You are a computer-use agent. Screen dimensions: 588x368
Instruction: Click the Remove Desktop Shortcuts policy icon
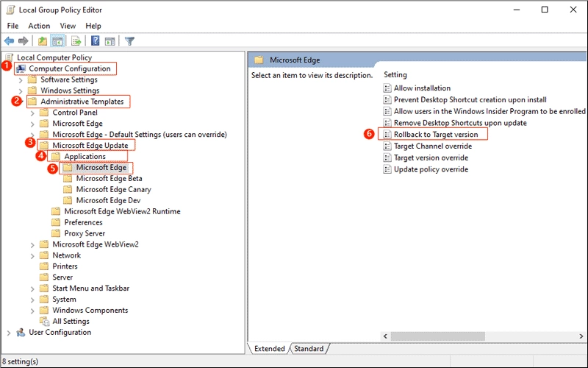coord(387,123)
